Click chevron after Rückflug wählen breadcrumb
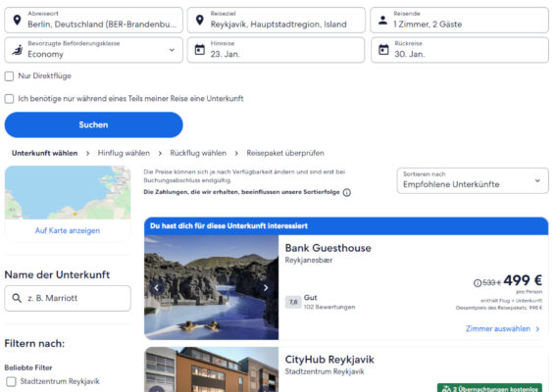The height and width of the screenshot is (392, 556). pos(236,153)
